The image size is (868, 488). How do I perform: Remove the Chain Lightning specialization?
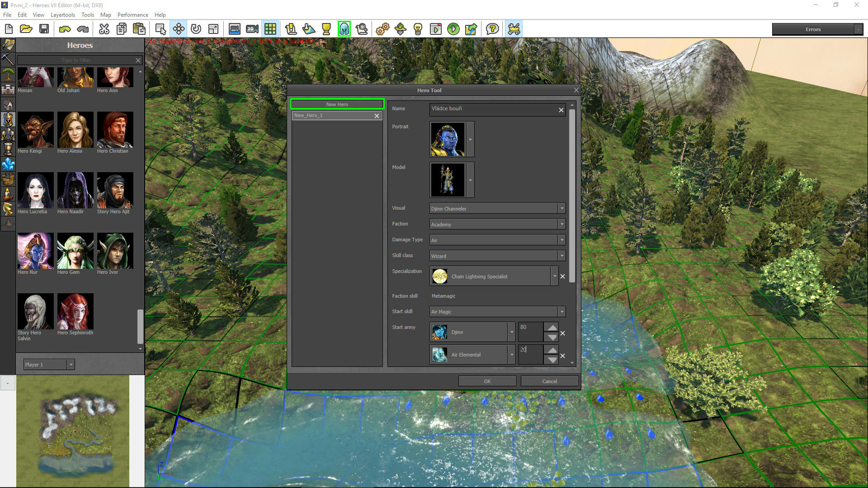point(562,276)
